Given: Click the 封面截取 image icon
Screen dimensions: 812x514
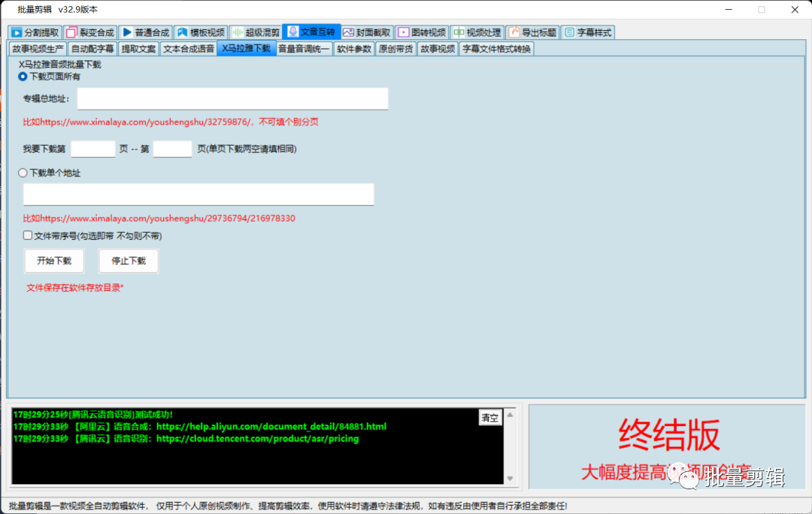Looking at the screenshot, I should [x=349, y=32].
